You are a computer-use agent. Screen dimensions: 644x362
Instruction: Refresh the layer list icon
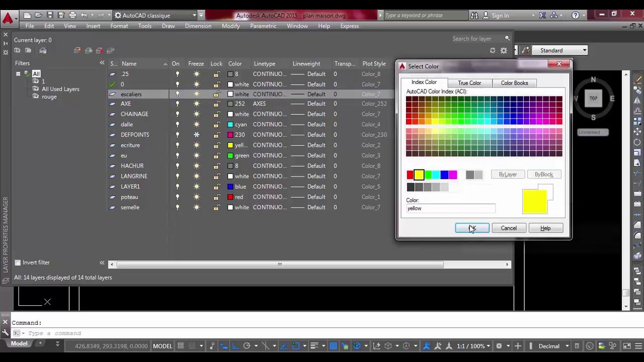(493, 50)
